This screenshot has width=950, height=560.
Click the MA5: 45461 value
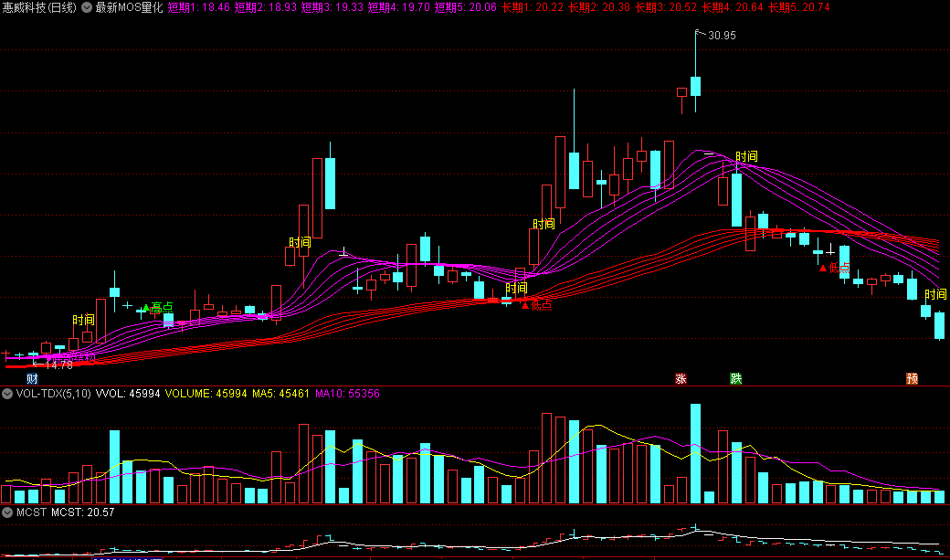pos(281,394)
